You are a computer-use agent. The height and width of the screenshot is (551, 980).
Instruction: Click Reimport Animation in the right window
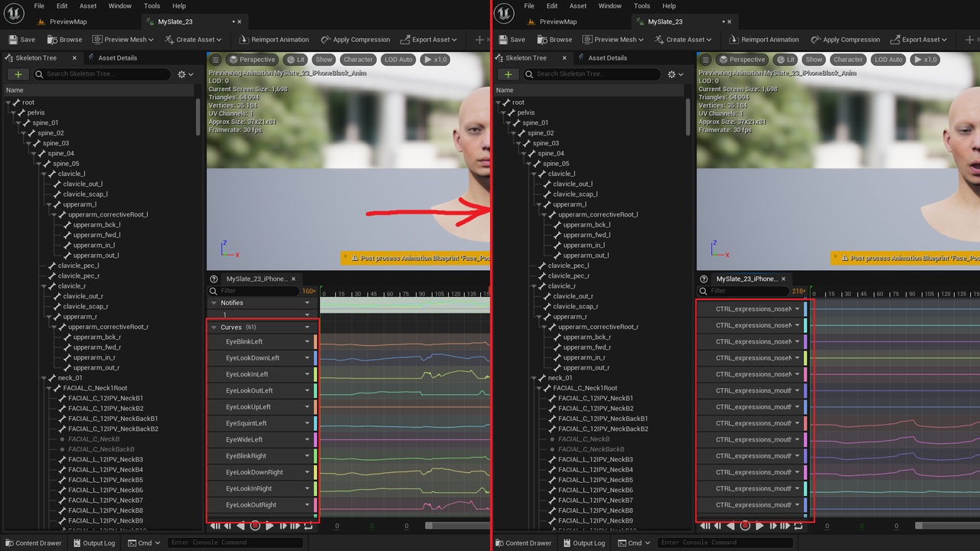tap(764, 40)
